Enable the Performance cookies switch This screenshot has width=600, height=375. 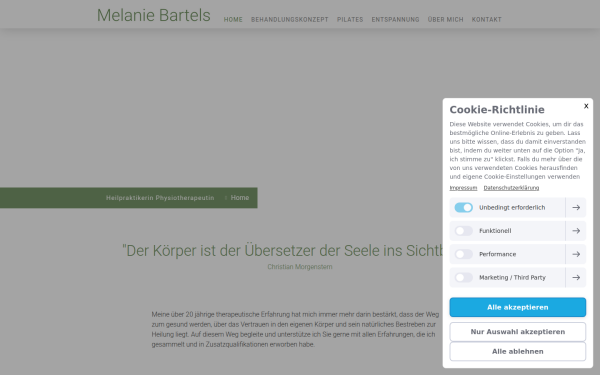[463, 254]
